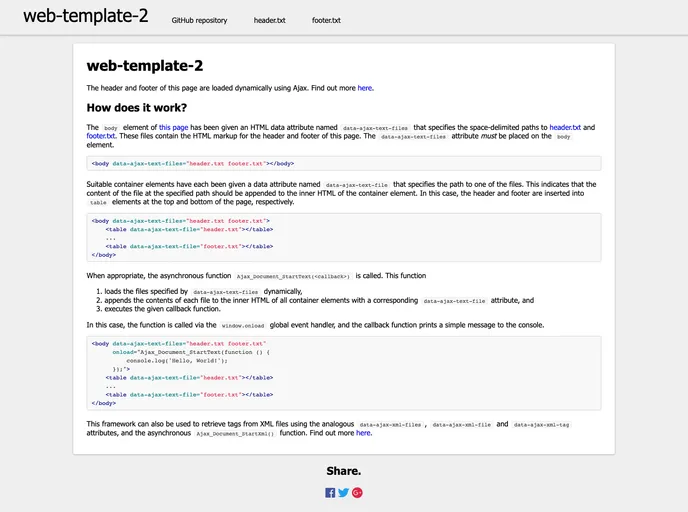Click the blue footer.txt link in the body paragraph

pos(101,137)
